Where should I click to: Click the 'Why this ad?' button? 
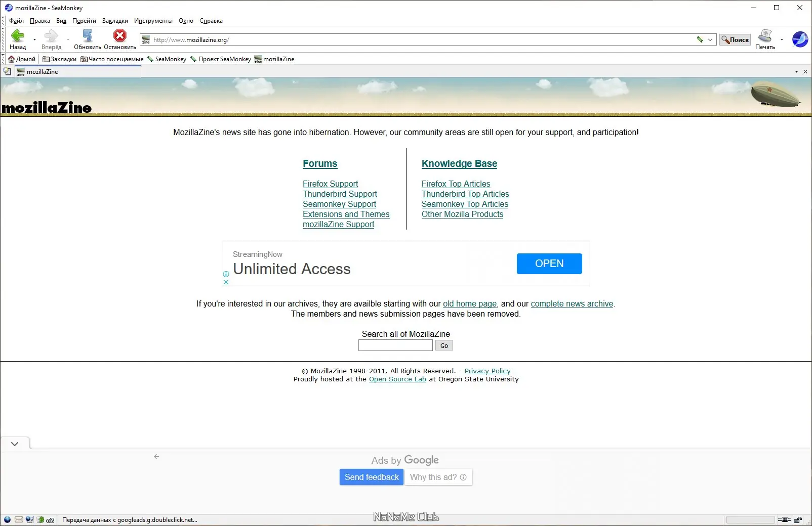pyautogui.click(x=438, y=477)
